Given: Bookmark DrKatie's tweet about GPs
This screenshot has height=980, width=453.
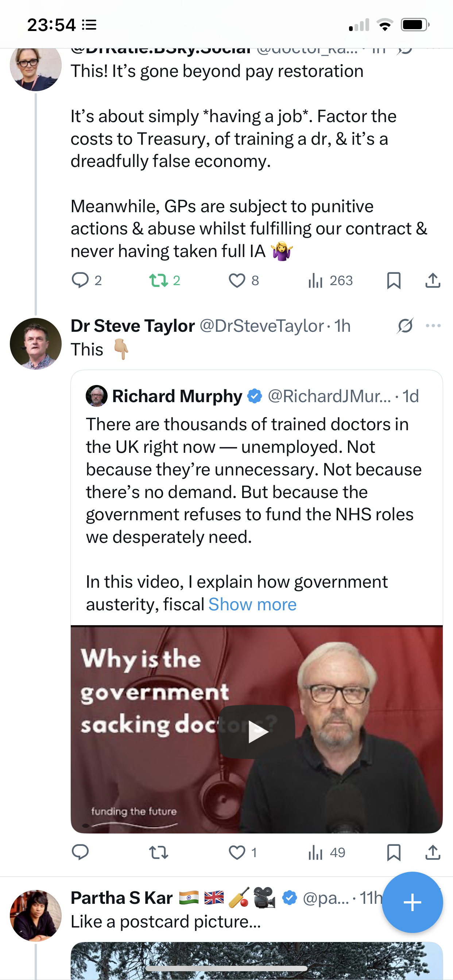Looking at the screenshot, I should 394,280.
